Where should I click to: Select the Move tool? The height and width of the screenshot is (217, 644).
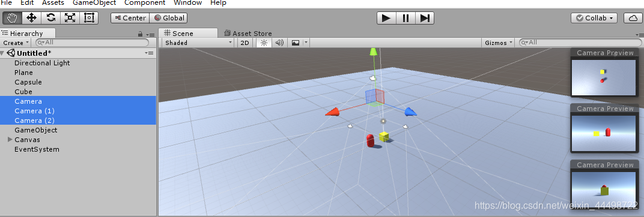pos(32,17)
